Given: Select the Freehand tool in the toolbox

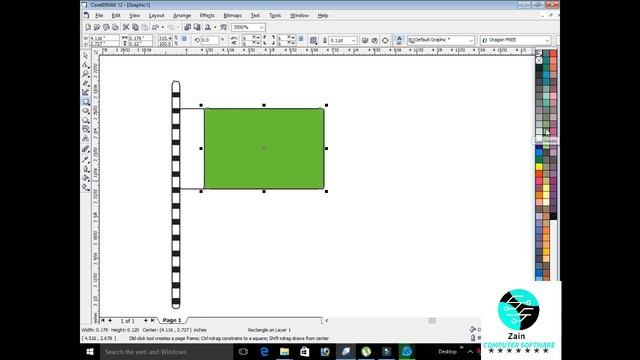Looking at the screenshot, I should click(x=86, y=83).
